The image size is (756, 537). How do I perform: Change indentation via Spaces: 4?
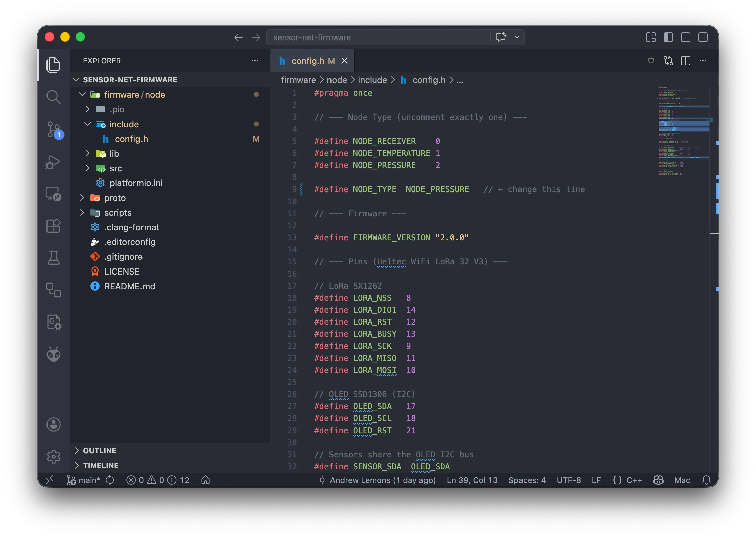click(x=527, y=480)
